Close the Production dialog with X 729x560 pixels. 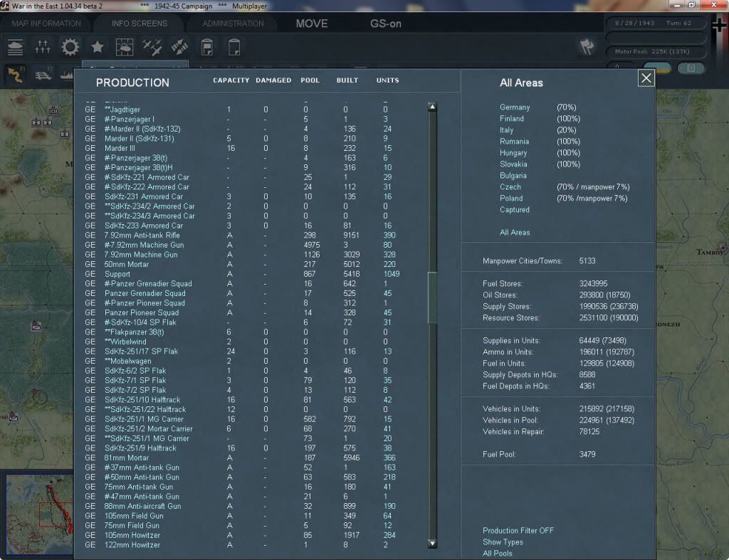[x=646, y=78]
